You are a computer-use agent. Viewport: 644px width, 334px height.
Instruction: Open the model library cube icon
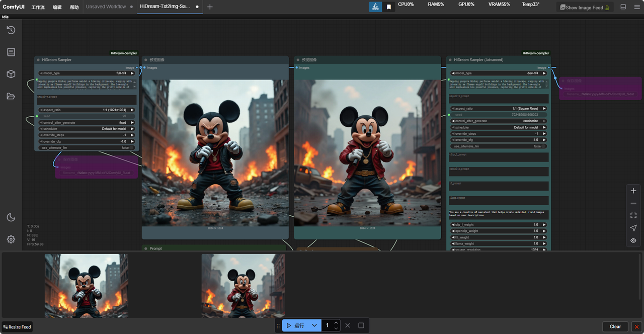coord(11,74)
